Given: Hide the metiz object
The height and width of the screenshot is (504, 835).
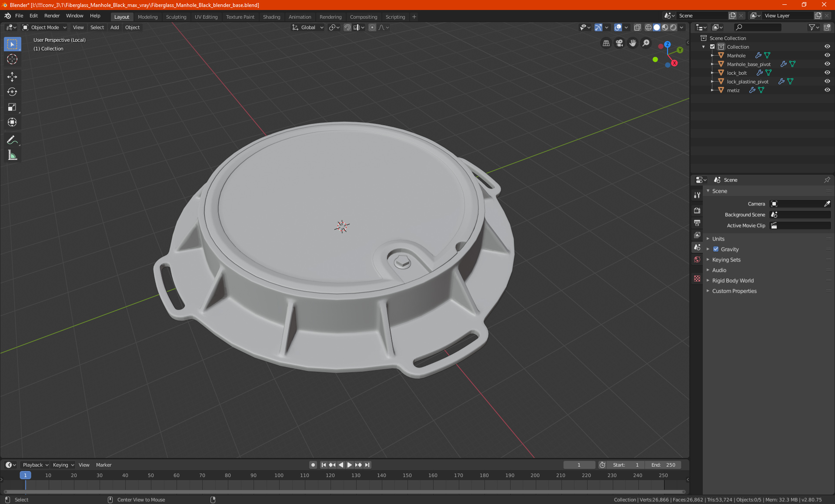Looking at the screenshot, I should pos(827,90).
